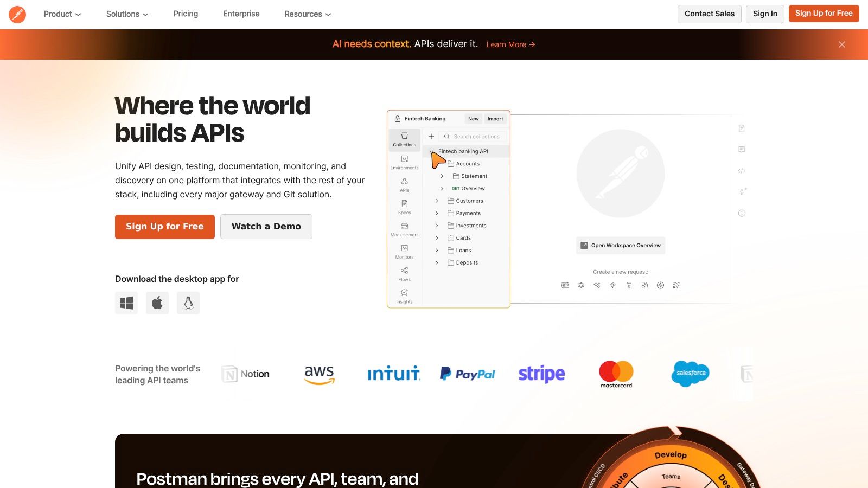Screen dimensions: 868x488
Task: Click the Stripe logo
Action: click(x=541, y=374)
